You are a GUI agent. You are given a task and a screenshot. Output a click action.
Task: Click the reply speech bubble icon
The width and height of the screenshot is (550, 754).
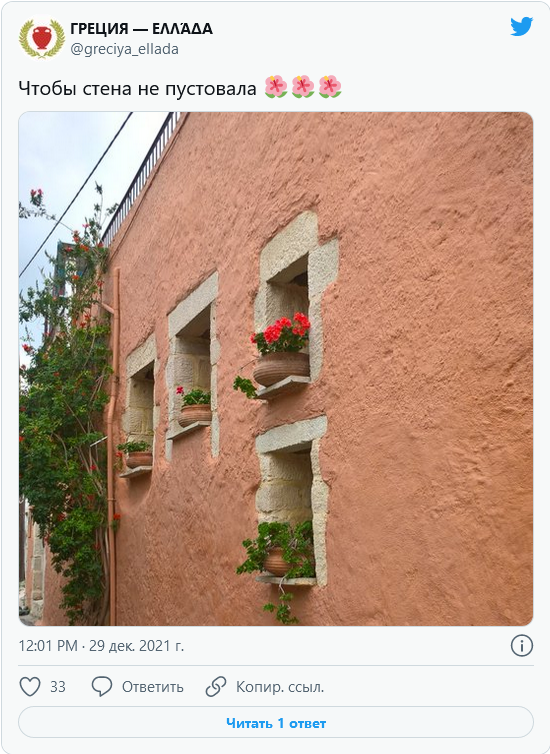(102, 687)
